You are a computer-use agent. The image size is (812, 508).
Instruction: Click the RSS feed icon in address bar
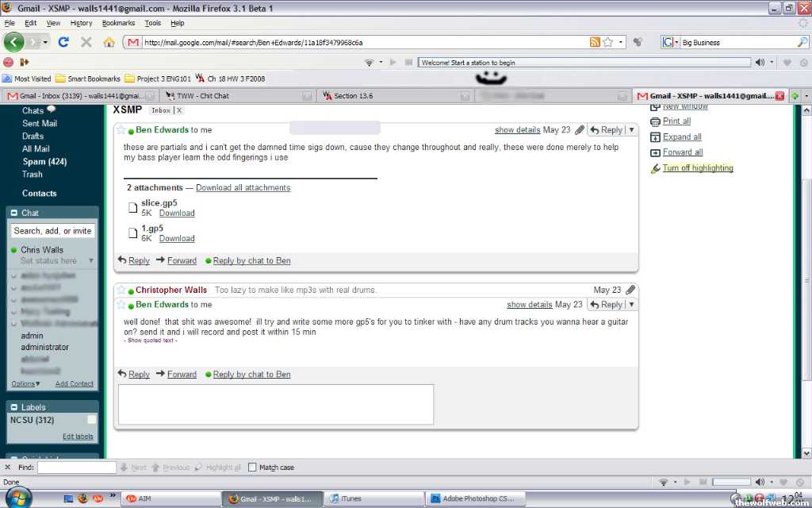pyautogui.click(x=595, y=42)
